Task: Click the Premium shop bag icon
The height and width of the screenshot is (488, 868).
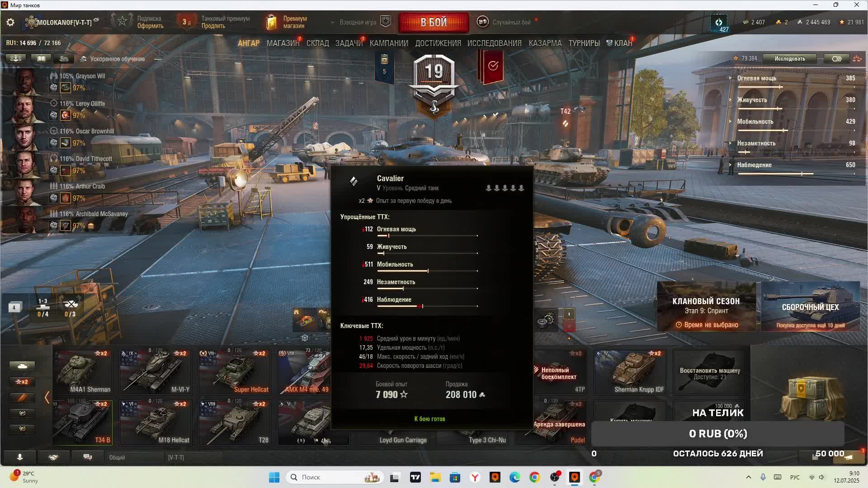Action: point(271,22)
